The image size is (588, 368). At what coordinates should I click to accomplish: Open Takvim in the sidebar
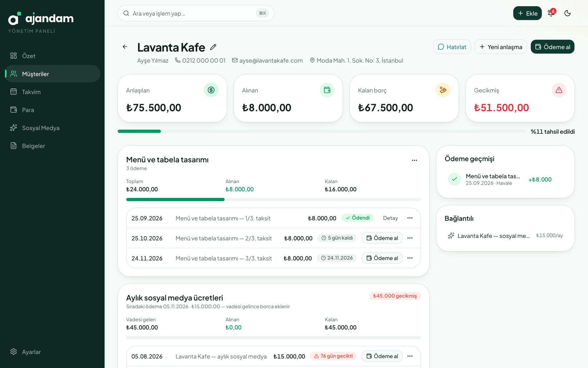tap(52, 92)
